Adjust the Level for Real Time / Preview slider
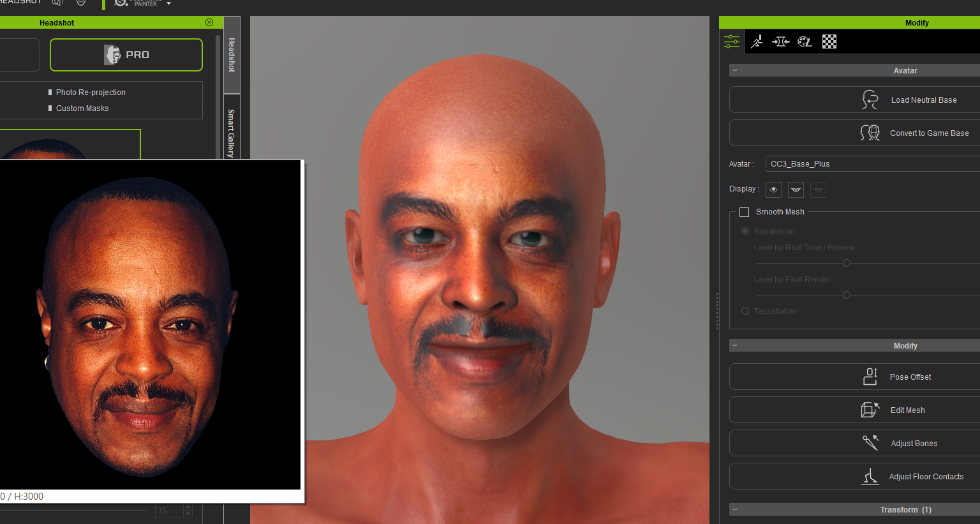The width and height of the screenshot is (980, 524). coord(847,263)
